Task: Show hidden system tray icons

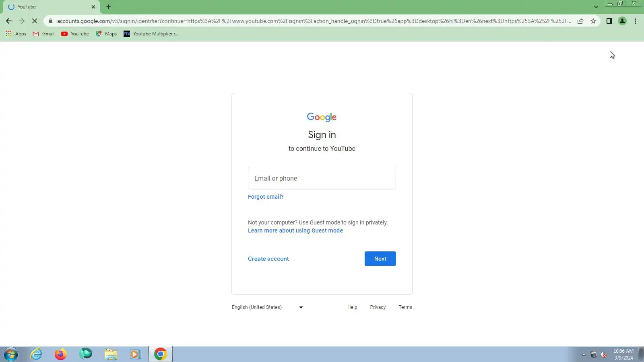Action: pyautogui.click(x=584, y=354)
